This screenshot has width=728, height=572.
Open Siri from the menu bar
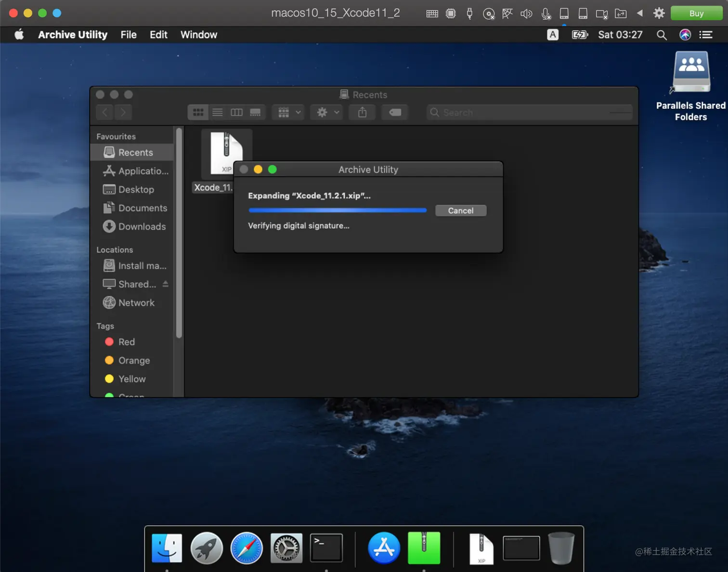tap(685, 35)
